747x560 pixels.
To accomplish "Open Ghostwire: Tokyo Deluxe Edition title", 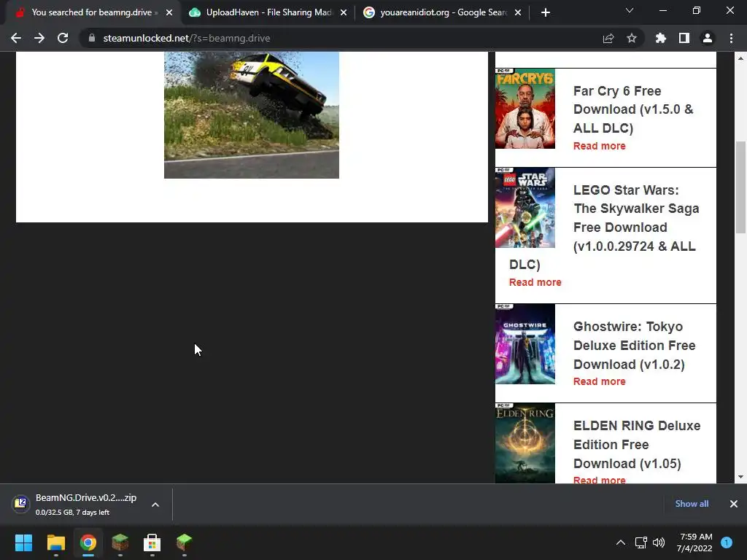I will coord(634,345).
